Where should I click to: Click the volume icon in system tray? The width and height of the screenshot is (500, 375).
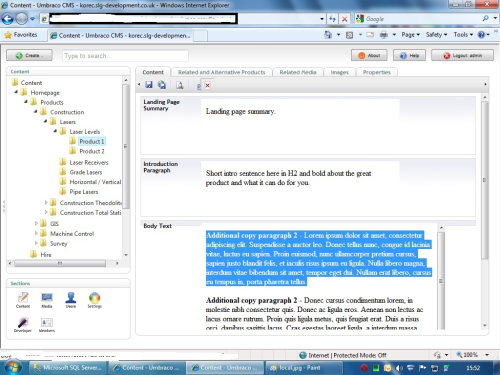click(399, 368)
